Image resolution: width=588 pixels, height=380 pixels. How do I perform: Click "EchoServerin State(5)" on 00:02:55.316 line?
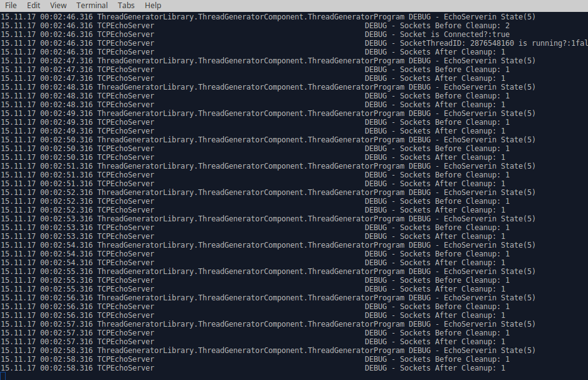490,272
